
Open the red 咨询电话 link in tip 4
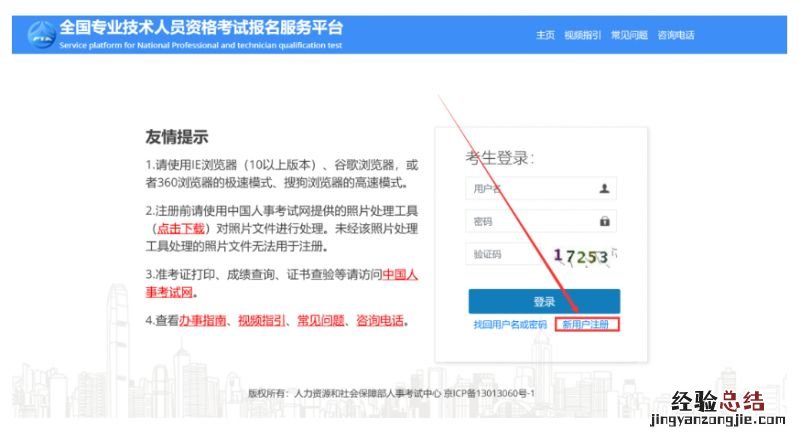tap(380, 321)
